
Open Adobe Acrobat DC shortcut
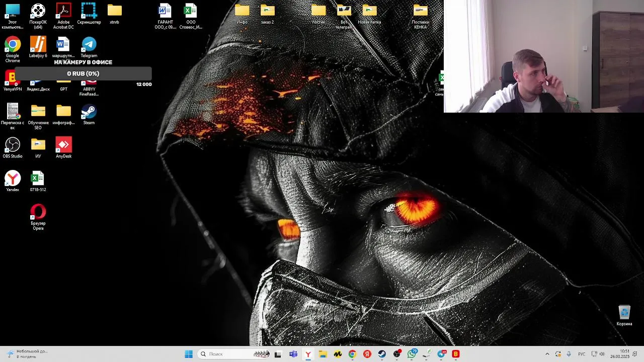pyautogui.click(x=63, y=15)
